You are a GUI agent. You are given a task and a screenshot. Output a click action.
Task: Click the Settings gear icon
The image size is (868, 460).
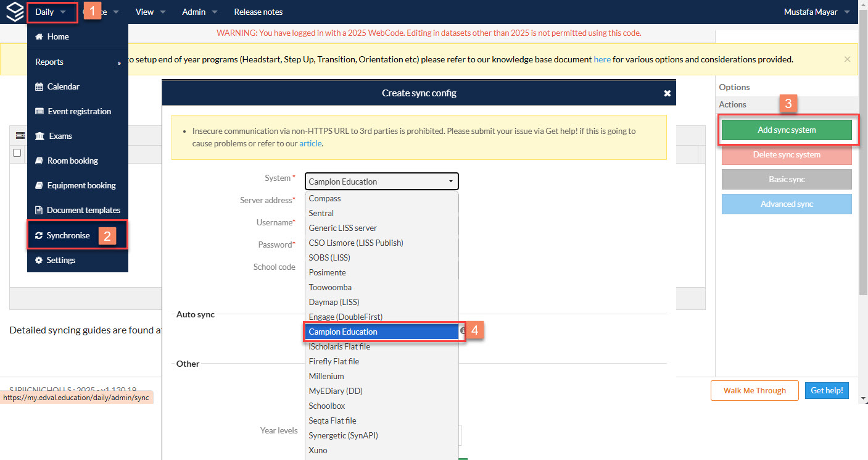click(x=39, y=261)
